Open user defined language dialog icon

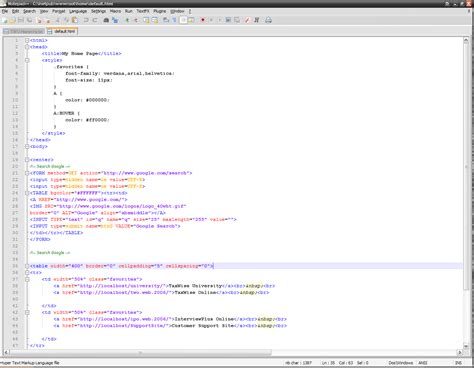pyautogui.click(x=192, y=20)
